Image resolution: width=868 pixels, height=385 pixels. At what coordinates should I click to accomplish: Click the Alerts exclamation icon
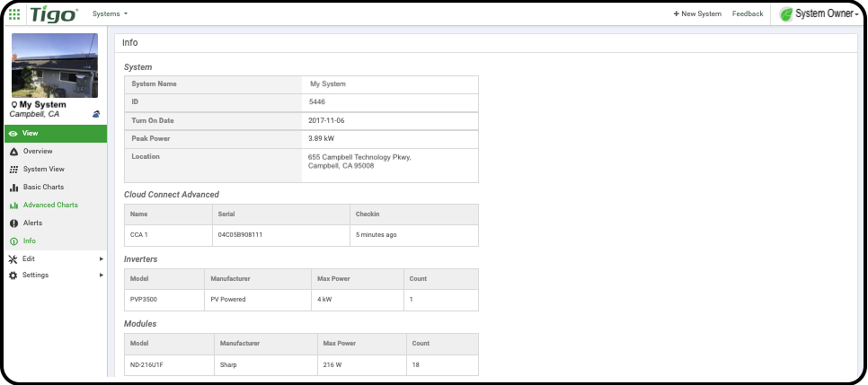(13, 223)
